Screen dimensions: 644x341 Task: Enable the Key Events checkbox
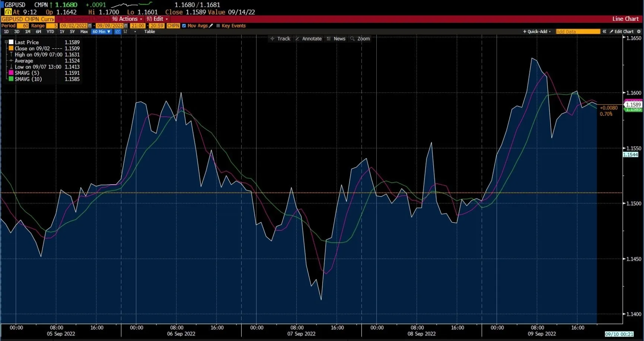click(218, 26)
